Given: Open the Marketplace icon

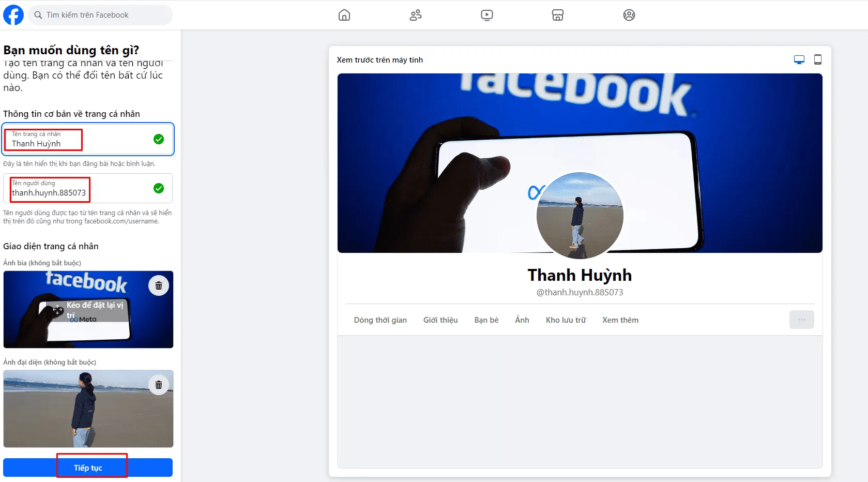Looking at the screenshot, I should (x=558, y=15).
